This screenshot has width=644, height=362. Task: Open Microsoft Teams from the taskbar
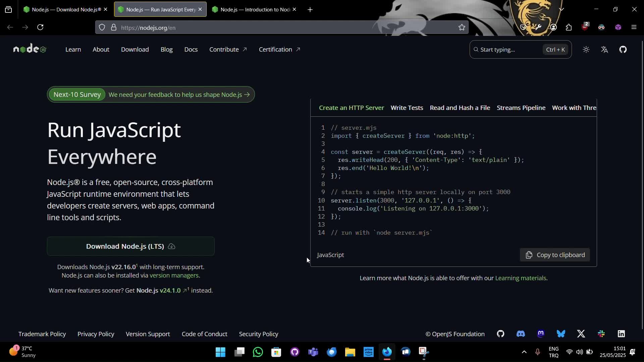click(x=313, y=352)
